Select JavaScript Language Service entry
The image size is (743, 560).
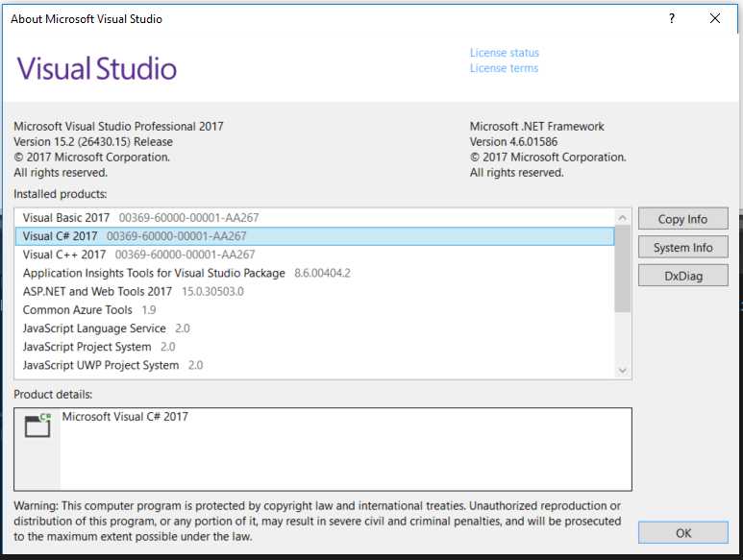(314, 329)
